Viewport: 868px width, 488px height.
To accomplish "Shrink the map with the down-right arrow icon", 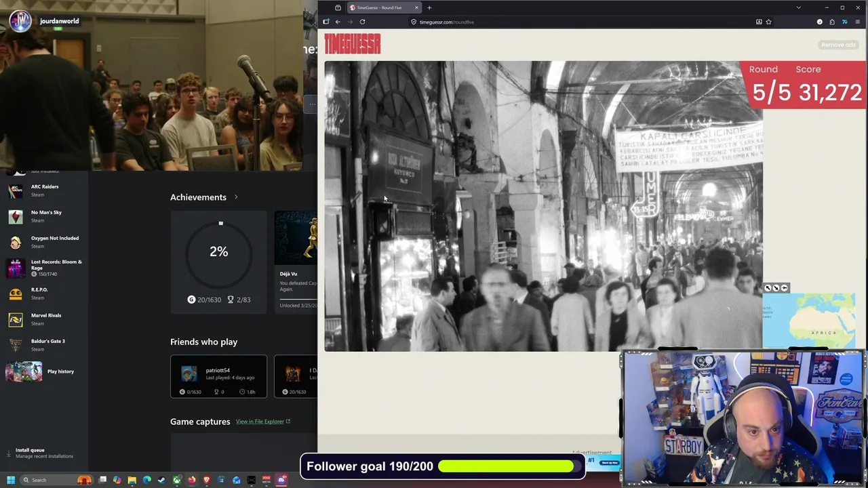I will tap(776, 288).
